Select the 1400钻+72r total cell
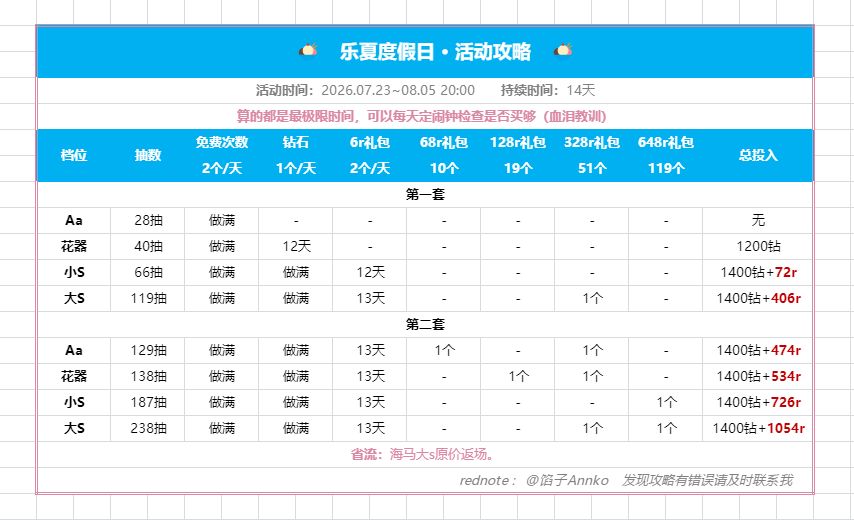Viewport: 854px width, 520px height. coord(758,272)
